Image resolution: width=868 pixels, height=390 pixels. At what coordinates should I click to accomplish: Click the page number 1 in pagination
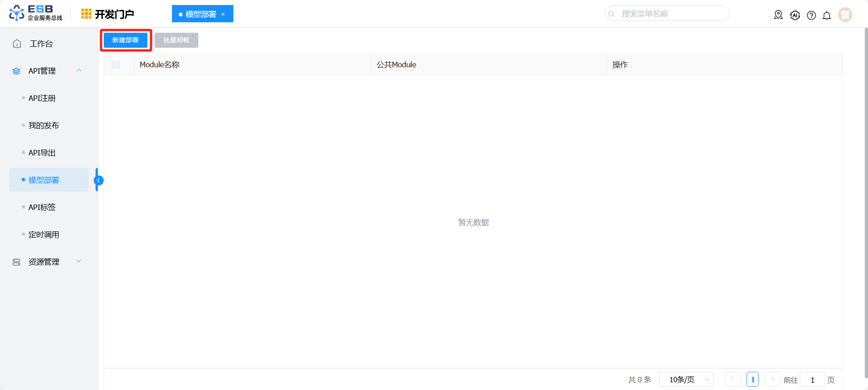752,380
